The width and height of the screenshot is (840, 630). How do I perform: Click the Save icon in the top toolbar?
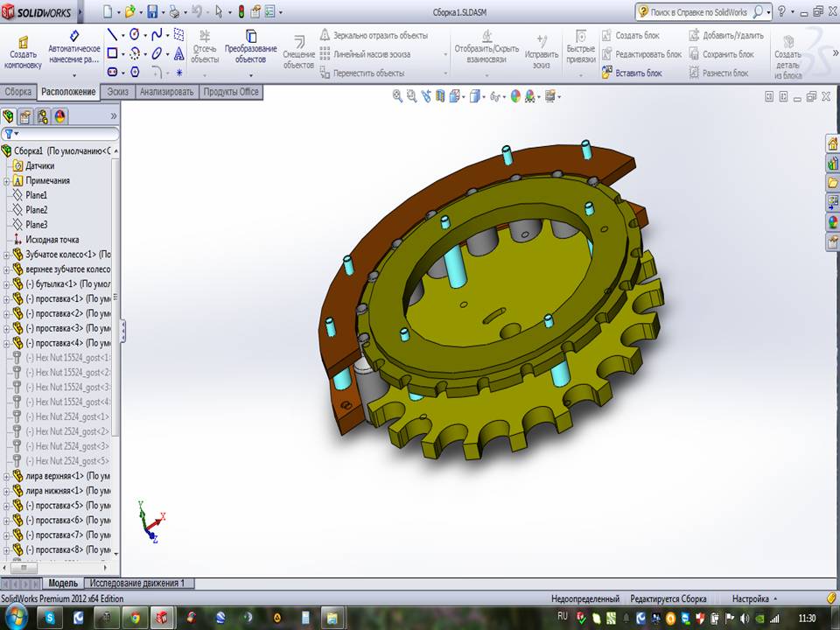(153, 12)
